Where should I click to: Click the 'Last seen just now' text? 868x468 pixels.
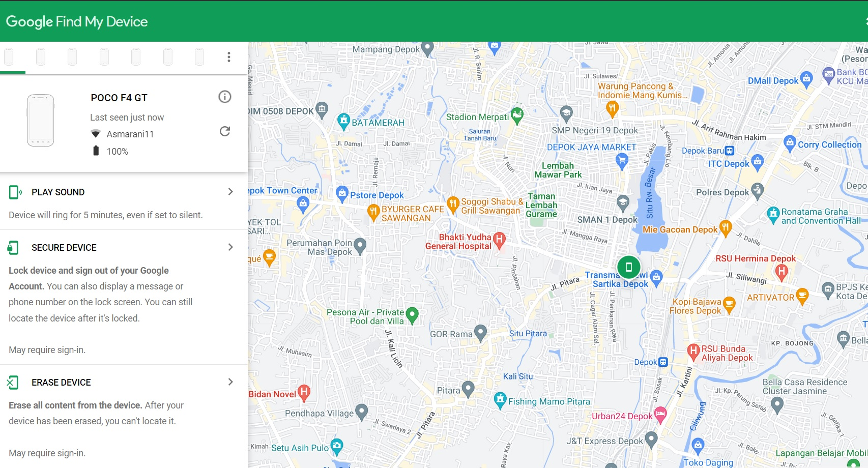tap(127, 118)
